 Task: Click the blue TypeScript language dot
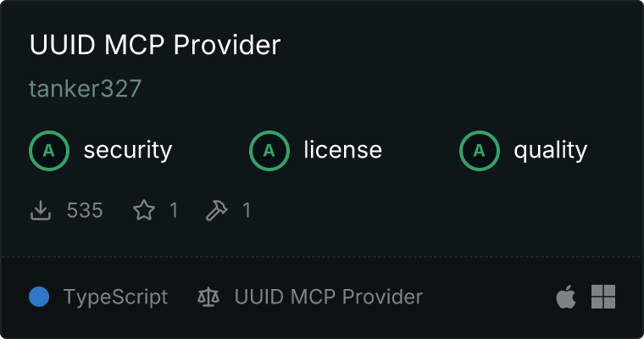(x=39, y=297)
